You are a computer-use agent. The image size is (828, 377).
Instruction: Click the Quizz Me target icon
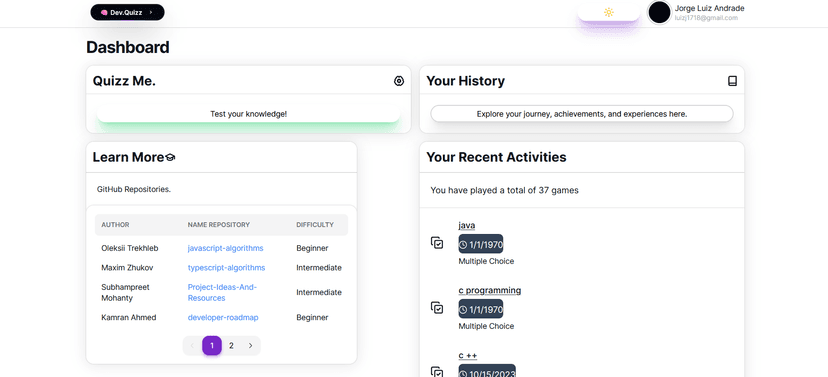(399, 81)
